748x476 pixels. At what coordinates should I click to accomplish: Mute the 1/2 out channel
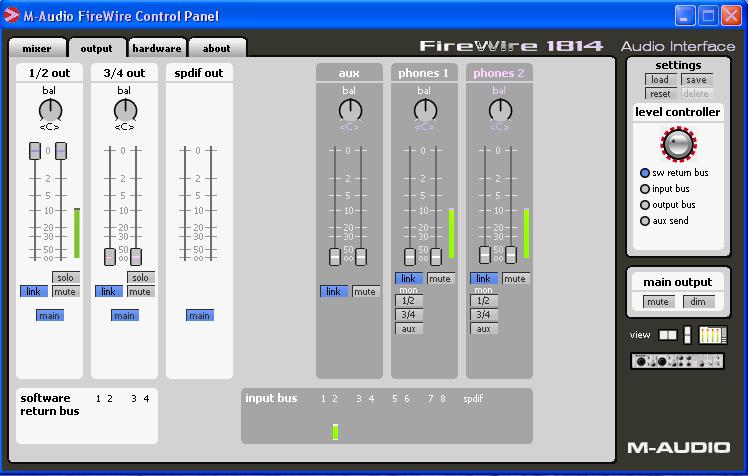tap(66, 291)
